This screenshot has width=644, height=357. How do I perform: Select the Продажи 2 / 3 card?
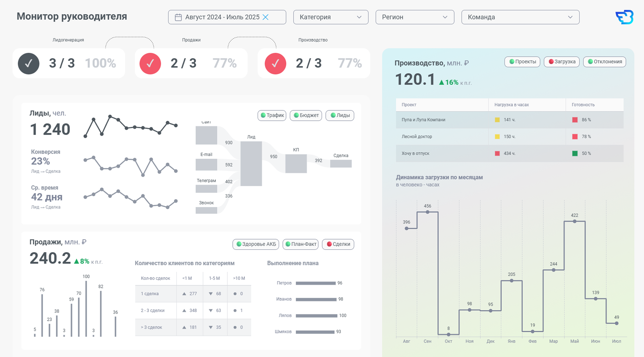click(191, 63)
